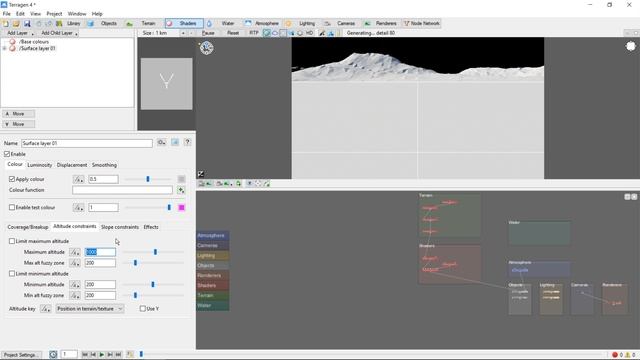Viewport: 640px width, 360px height.
Task: Click the New project icon
Action: coord(6,24)
